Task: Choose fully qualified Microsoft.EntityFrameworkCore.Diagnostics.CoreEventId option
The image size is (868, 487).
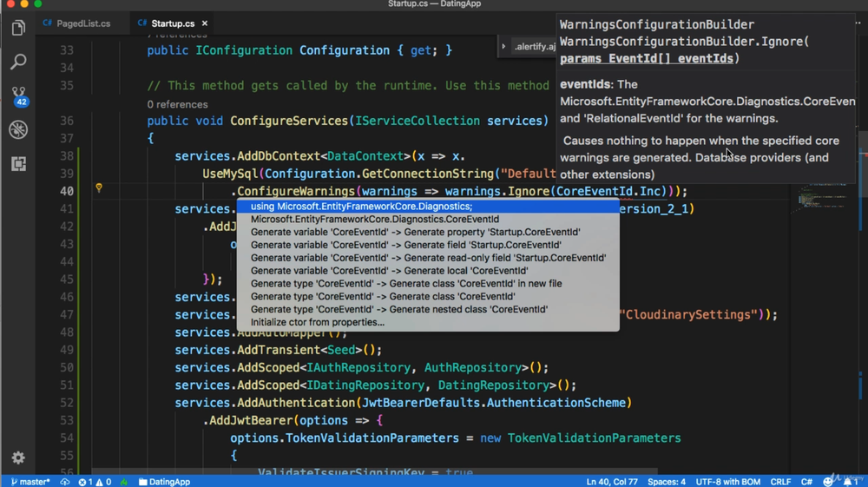Action: [427, 219]
